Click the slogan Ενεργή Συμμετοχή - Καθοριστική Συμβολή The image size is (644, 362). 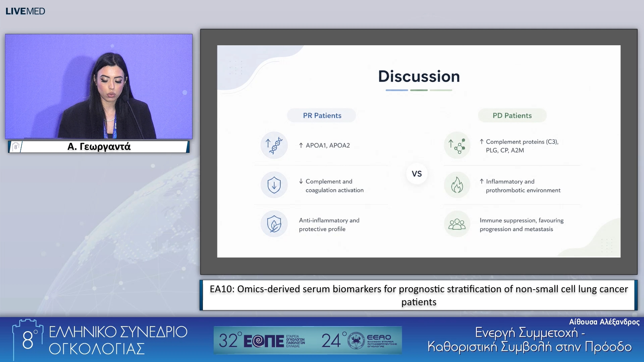coord(530,340)
